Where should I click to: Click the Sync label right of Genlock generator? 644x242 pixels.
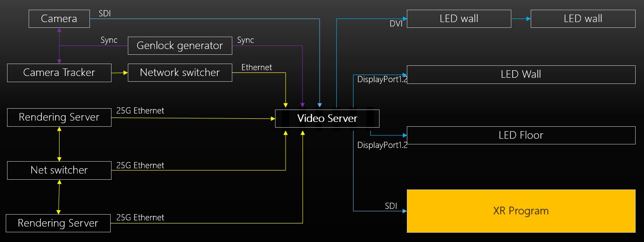pos(246,40)
